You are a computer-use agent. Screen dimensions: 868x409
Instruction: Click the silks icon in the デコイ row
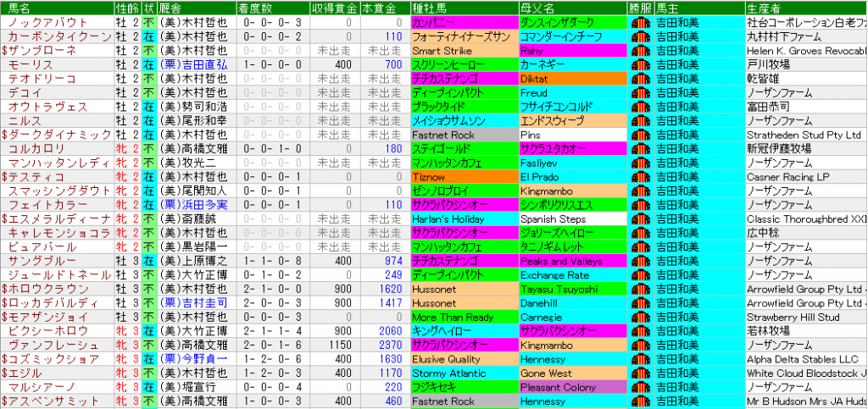[x=641, y=92]
